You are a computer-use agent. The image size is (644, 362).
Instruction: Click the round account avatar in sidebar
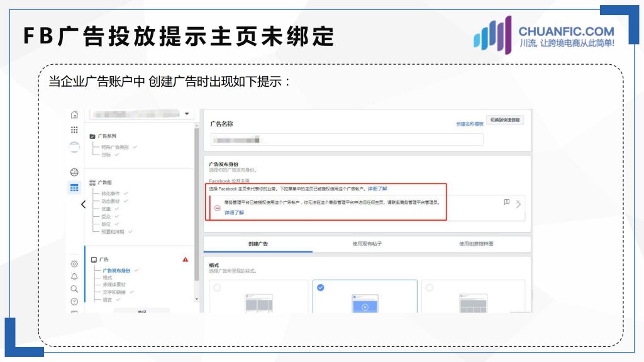point(74,147)
